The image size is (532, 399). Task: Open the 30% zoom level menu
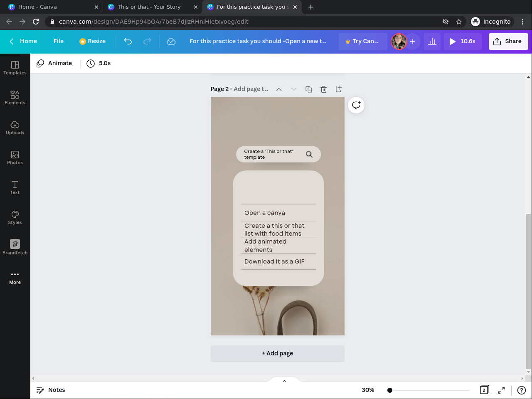click(368, 390)
